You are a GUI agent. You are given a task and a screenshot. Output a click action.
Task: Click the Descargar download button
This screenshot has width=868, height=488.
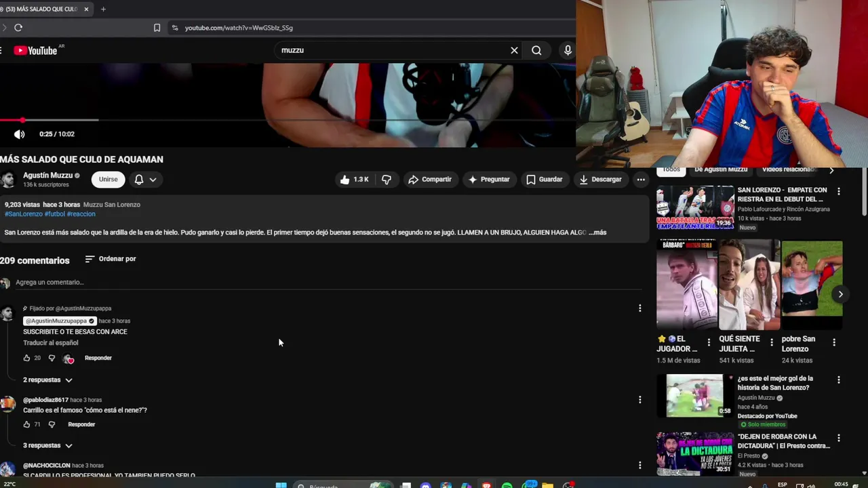600,180
